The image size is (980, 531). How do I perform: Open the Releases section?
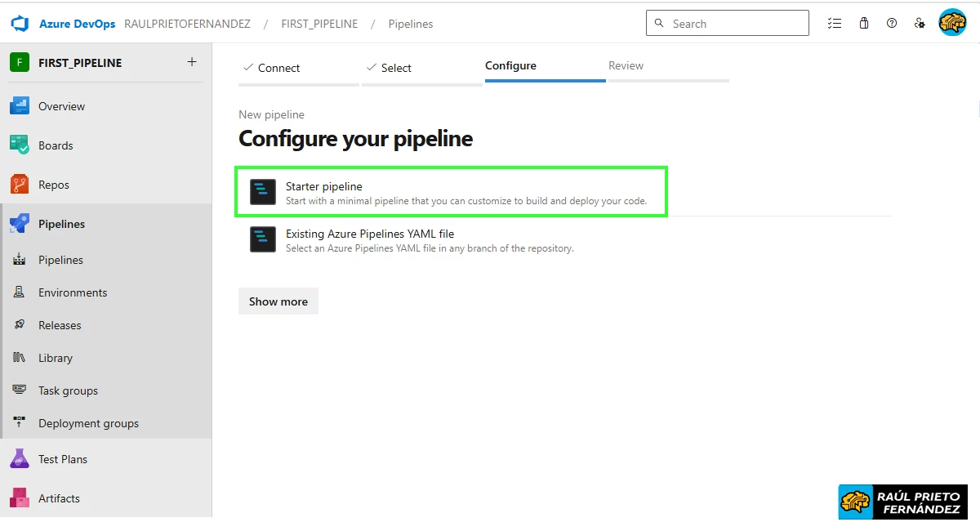pos(61,324)
